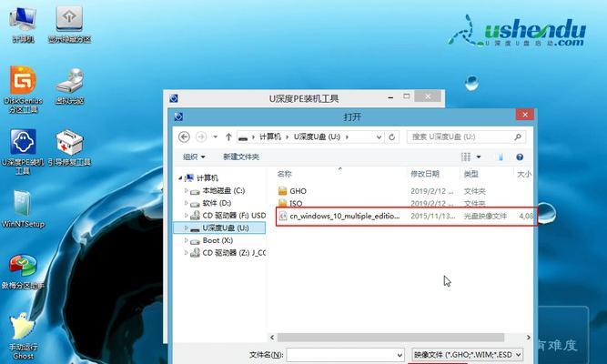
Task: Expand 本地磁盘 (C:) tree node
Action: 187,190
